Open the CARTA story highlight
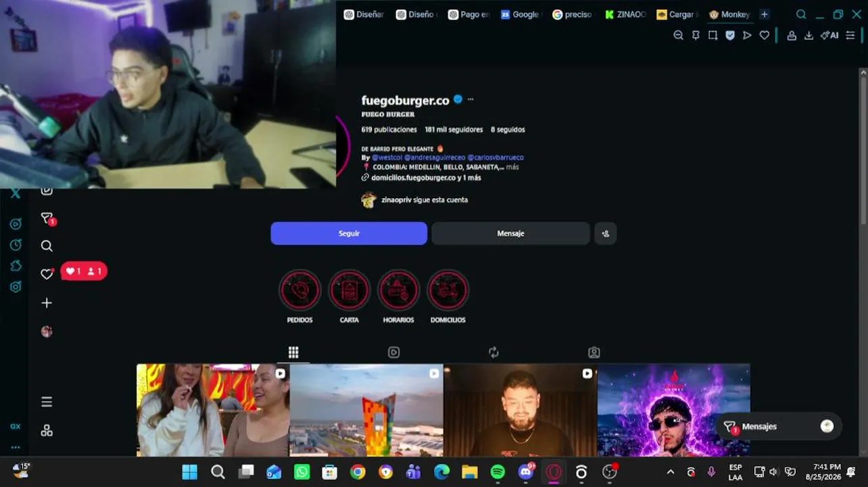The height and width of the screenshot is (487, 868). pos(349,291)
